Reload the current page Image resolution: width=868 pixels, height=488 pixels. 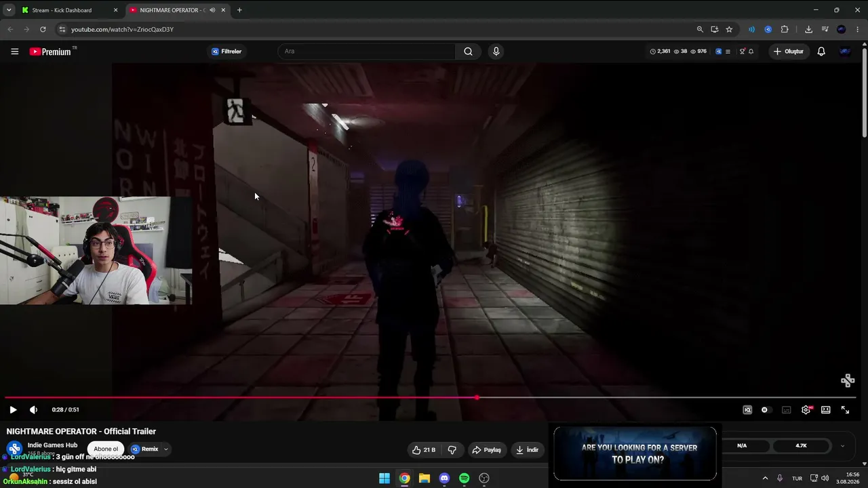pyautogui.click(x=43, y=29)
